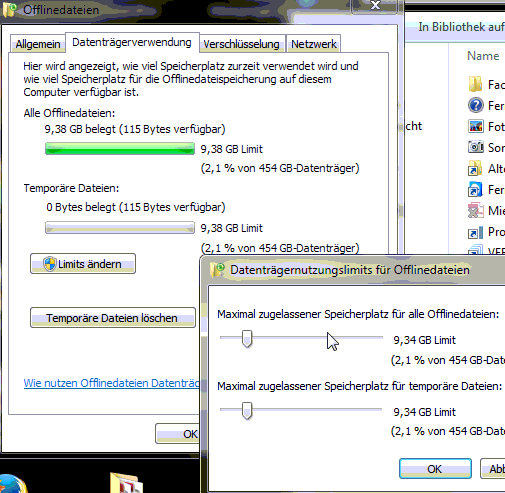Click the Alle Offlinedateien: label
The height and width of the screenshot is (493, 505).
69,113
